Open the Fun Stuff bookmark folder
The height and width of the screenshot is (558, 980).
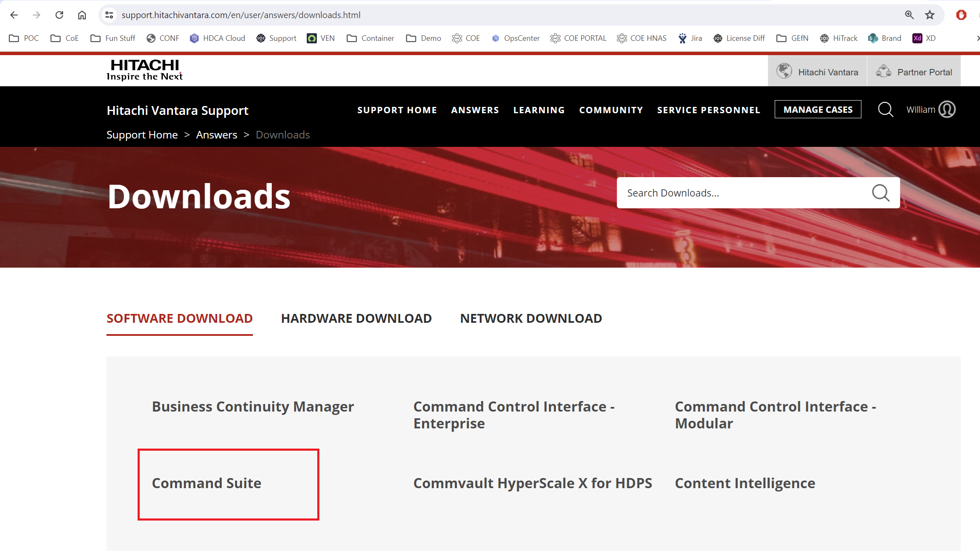tap(113, 38)
